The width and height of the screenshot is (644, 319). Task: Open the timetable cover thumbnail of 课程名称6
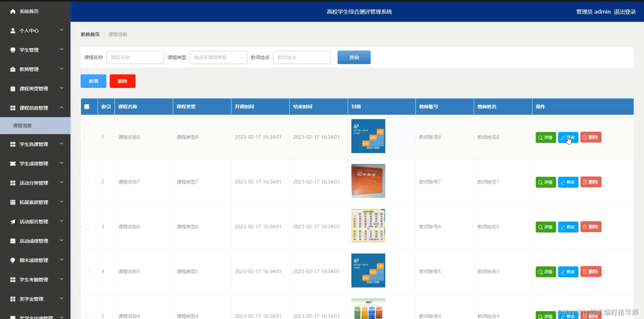368,226
